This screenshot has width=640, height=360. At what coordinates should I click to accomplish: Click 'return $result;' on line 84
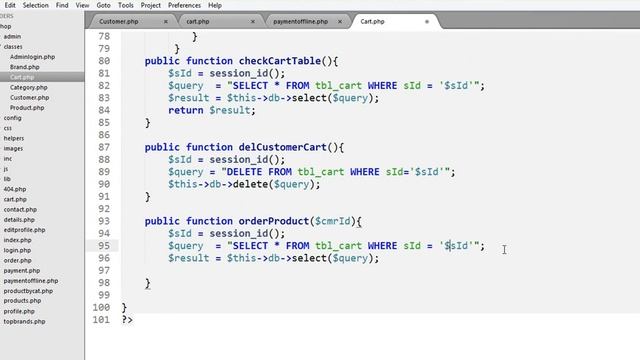point(212,110)
